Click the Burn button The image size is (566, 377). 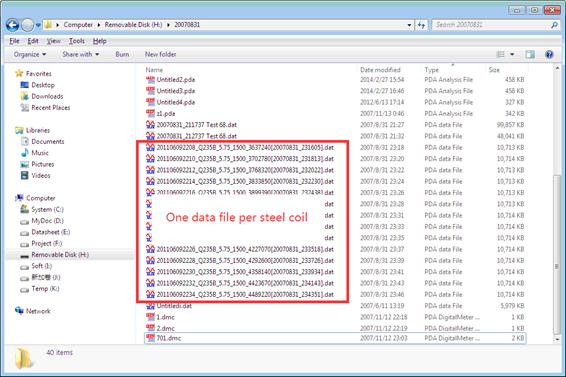122,55
